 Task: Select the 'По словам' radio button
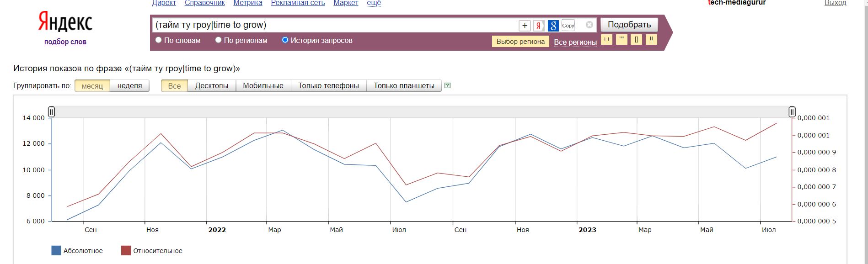click(159, 40)
